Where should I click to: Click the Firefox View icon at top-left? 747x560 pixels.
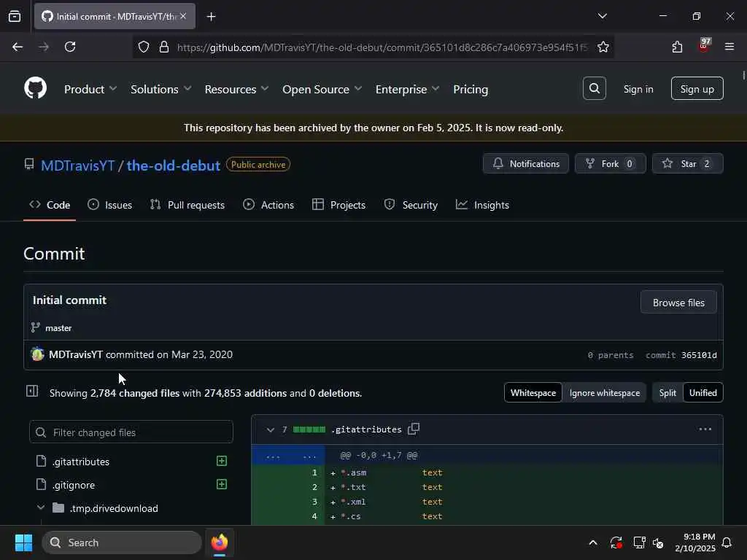point(15,16)
